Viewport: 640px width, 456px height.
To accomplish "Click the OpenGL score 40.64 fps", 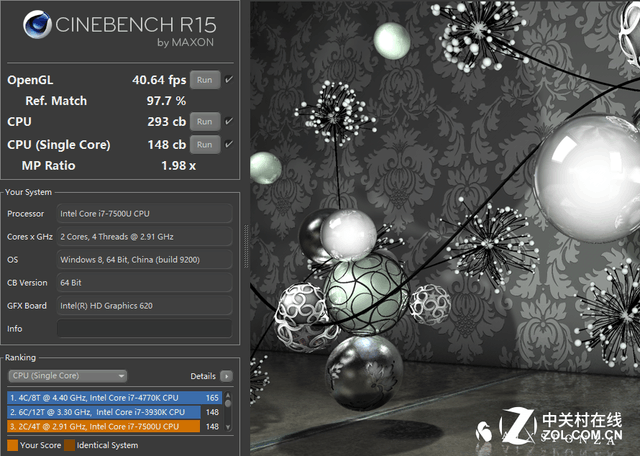I will (159, 80).
